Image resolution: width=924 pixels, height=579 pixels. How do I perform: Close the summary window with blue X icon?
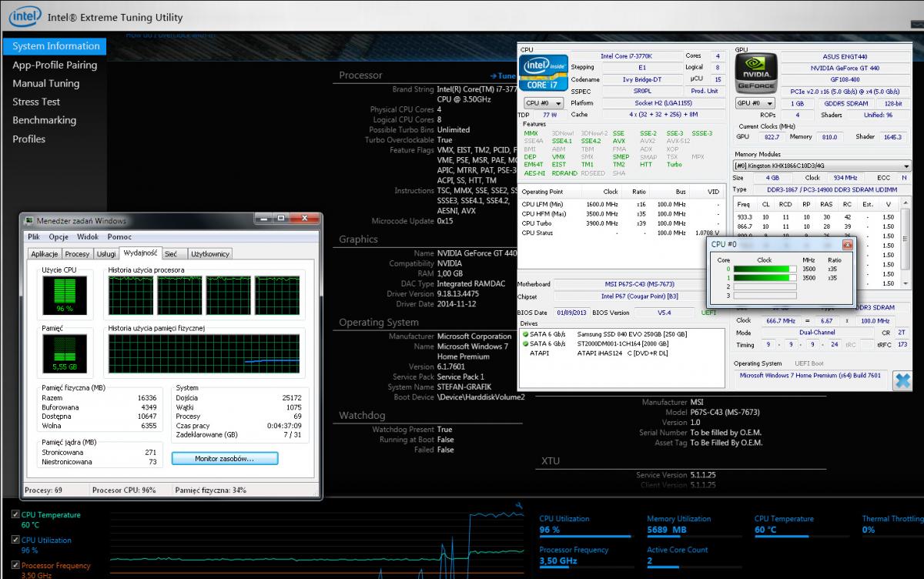pyautogui.click(x=901, y=380)
